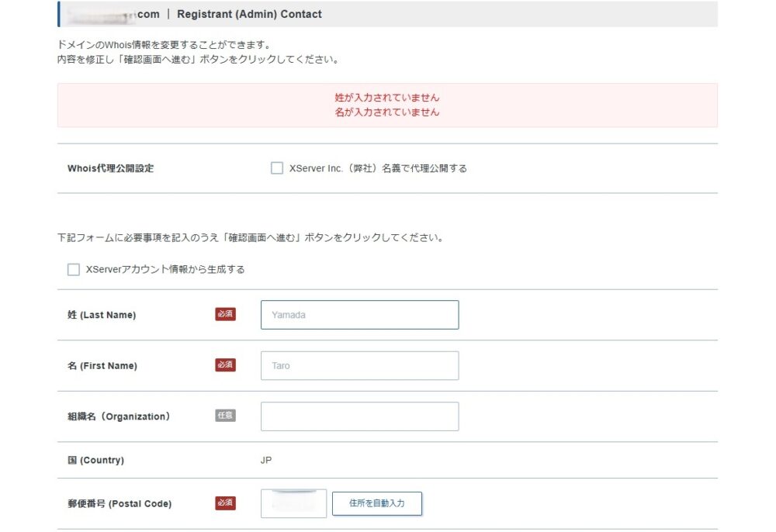Click into the 名 (First Name) text box
The image size is (776, 532).
click(x=359, y=365)
